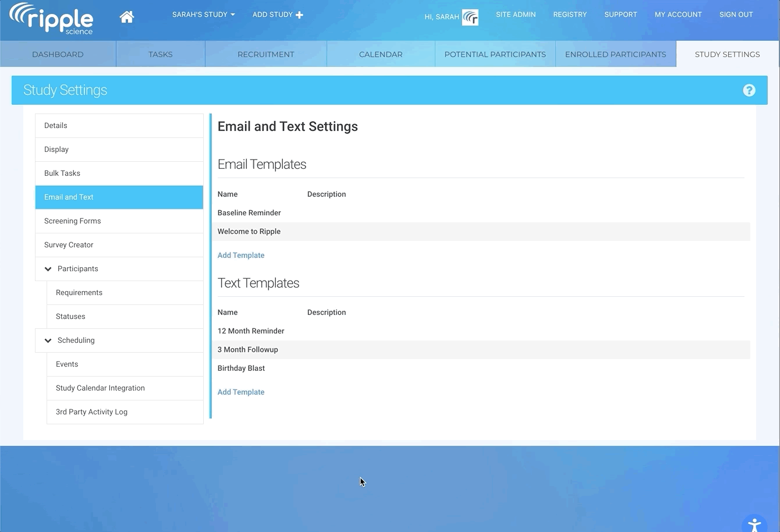Click Add Template under Text Templates
This screenshot has height=532, width=780.
(x=241, y=392)
